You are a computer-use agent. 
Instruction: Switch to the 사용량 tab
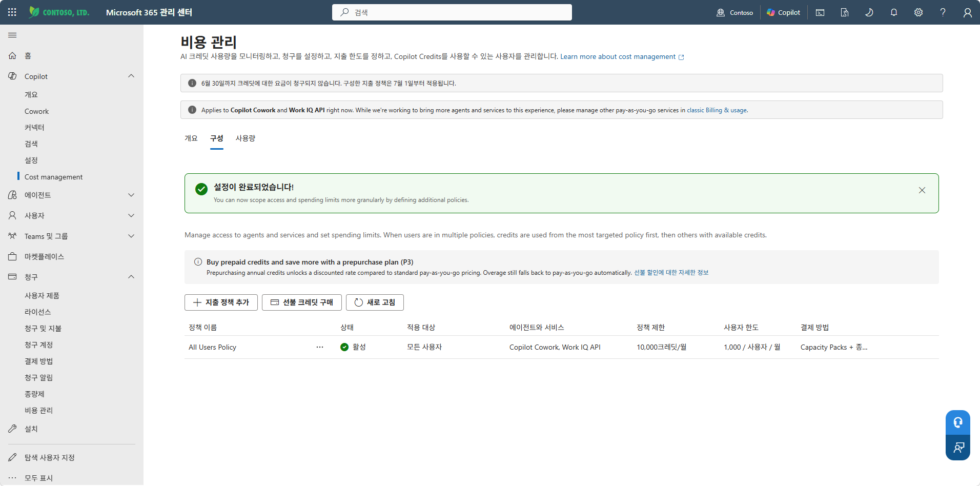click(x=246, y=138)
